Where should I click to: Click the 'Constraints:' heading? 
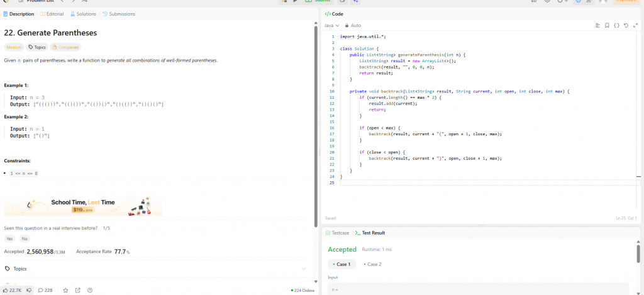(x=17, y=160)
